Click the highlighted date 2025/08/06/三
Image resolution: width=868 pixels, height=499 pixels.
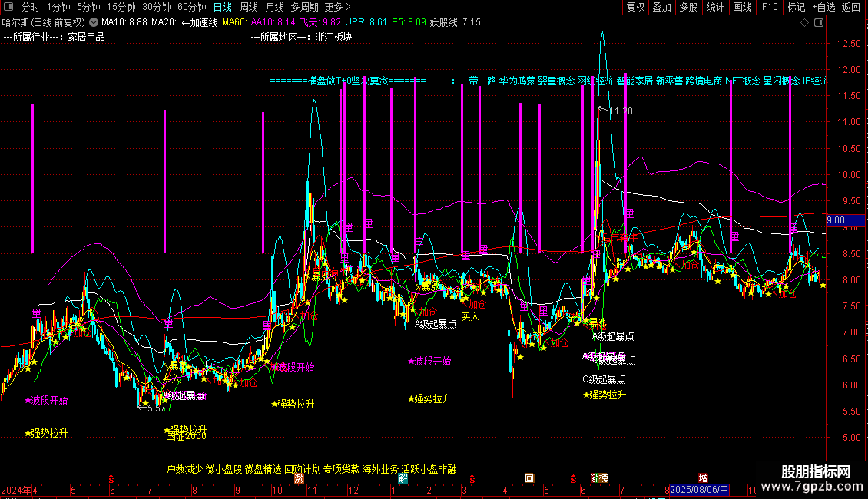[x=699, y=490]
